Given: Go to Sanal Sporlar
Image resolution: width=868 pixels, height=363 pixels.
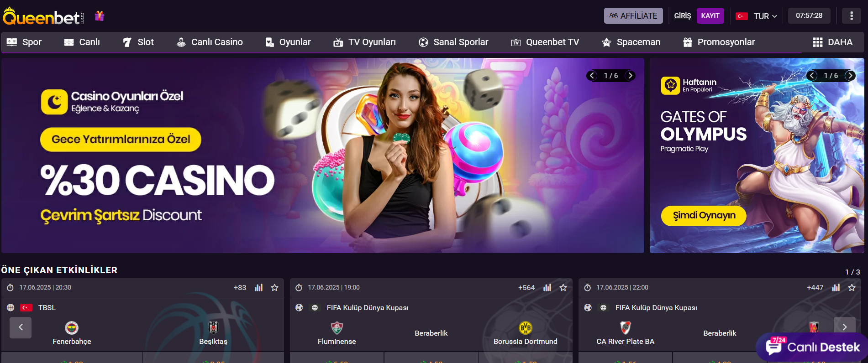Looking at the screenshot, I should 453,42.
